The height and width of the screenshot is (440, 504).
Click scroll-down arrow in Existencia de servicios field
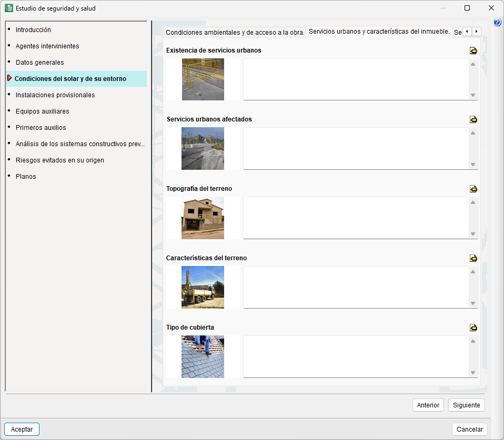[473, 95]
